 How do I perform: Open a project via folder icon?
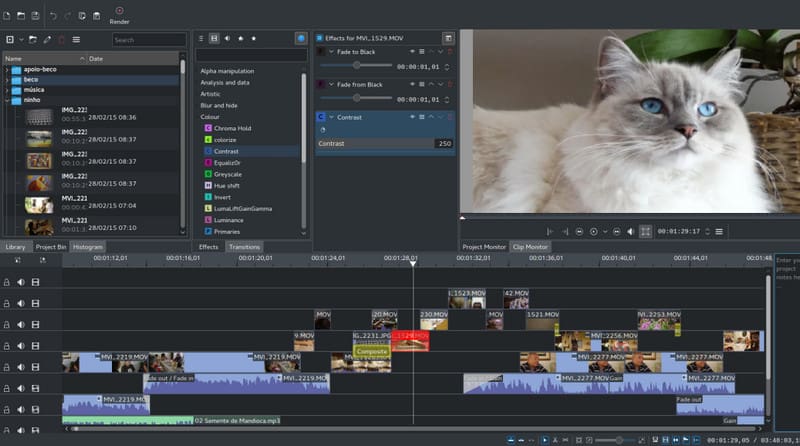click(21, 16)
